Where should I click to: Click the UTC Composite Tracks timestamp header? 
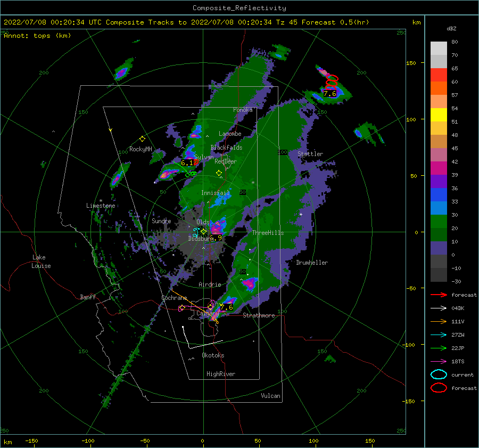pos(186,22)
